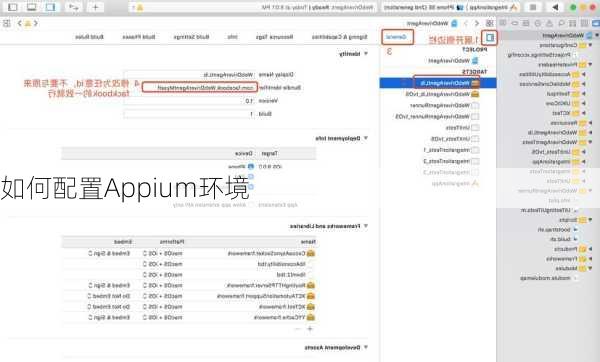The image size is (600, 362).
Task: Switch to Signing & Capabilities tab
Action: [339, 37]
